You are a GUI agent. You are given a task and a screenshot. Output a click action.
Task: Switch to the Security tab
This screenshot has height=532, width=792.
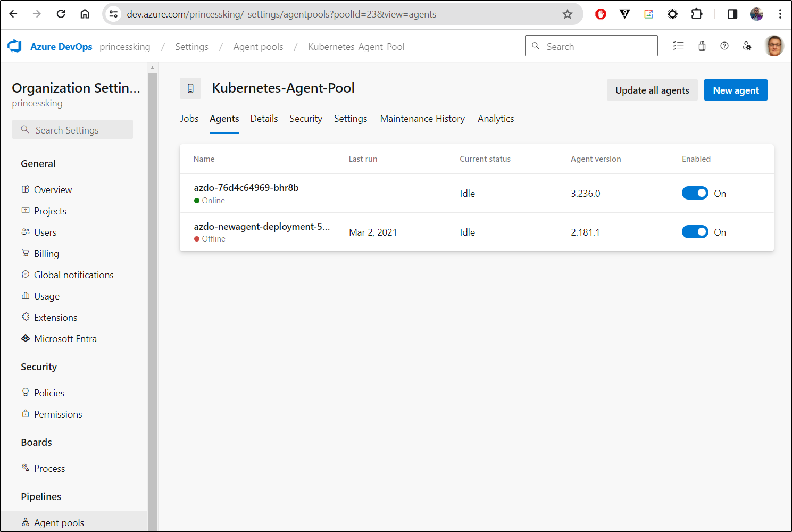tap(306, 119)
